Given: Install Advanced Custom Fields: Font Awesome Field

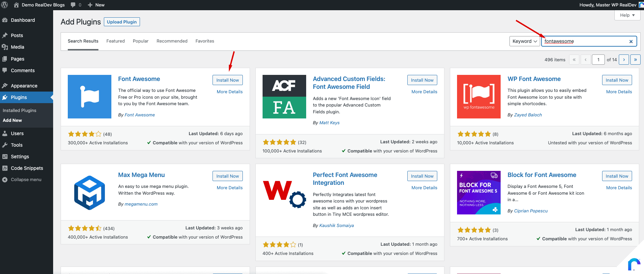Looking at the screenshot, I should [422, 80].
